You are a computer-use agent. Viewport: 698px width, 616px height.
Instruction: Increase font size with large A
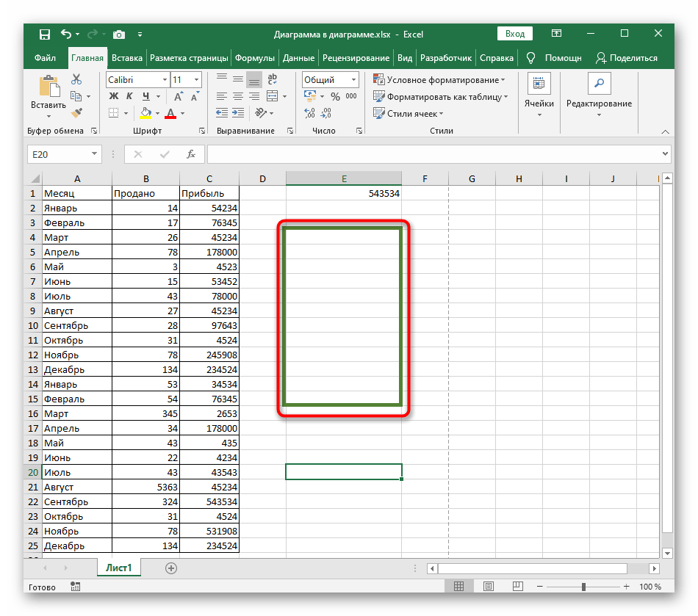(x=178, y=96)
